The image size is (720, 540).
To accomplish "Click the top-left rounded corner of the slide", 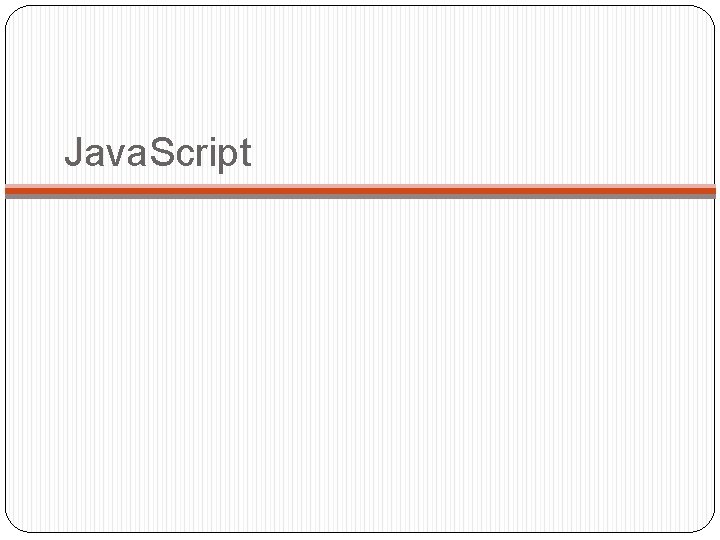I will click(x=13, y=13).
